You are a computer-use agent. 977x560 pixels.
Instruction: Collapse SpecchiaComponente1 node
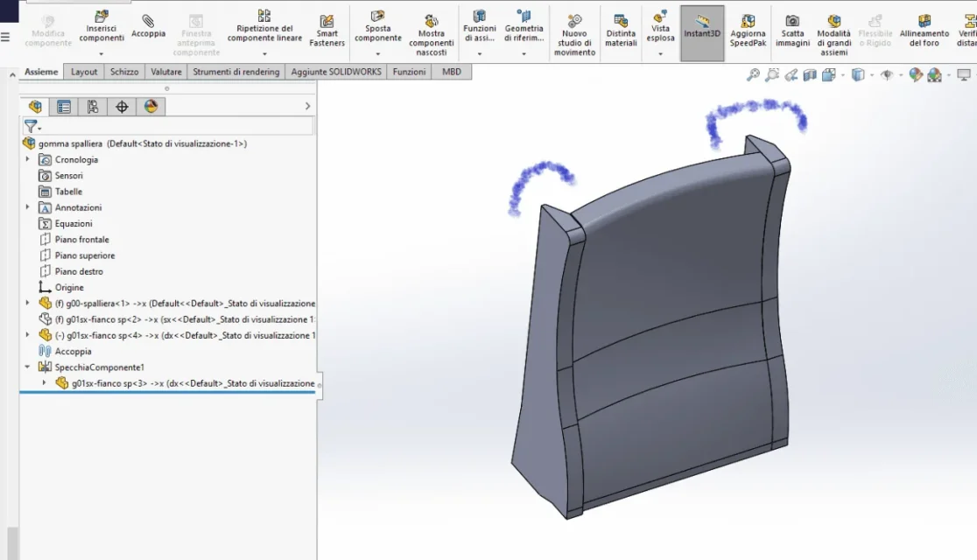[27, 367]
